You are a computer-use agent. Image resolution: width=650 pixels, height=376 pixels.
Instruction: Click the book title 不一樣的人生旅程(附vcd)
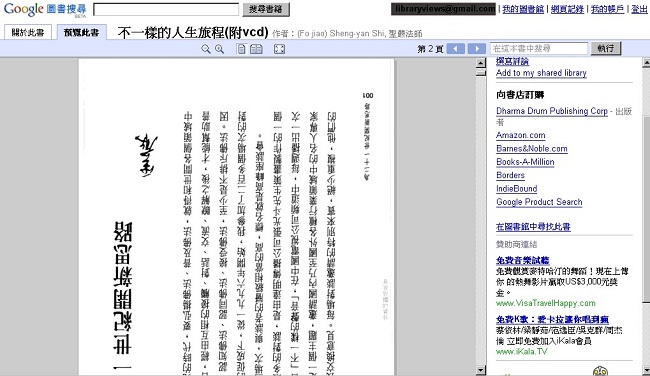point(193,32)
